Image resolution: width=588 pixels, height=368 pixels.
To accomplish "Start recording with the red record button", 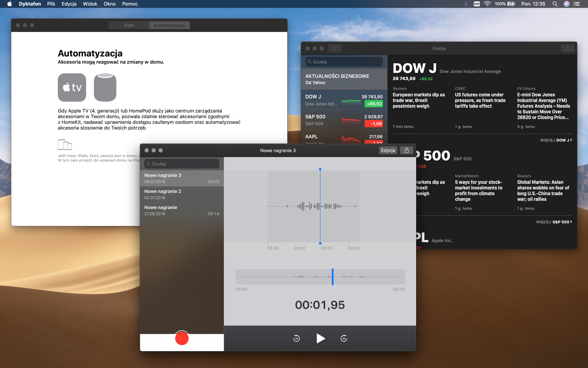I will coord(182,338).
